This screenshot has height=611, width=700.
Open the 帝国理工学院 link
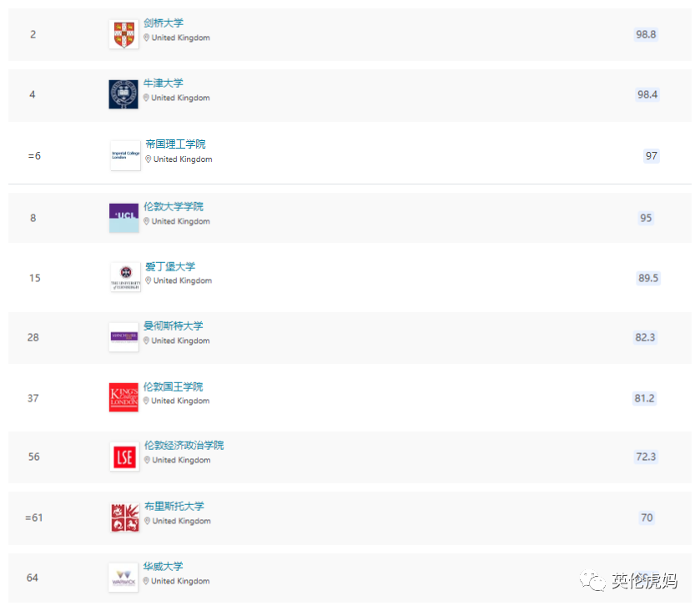coord(174,143)
